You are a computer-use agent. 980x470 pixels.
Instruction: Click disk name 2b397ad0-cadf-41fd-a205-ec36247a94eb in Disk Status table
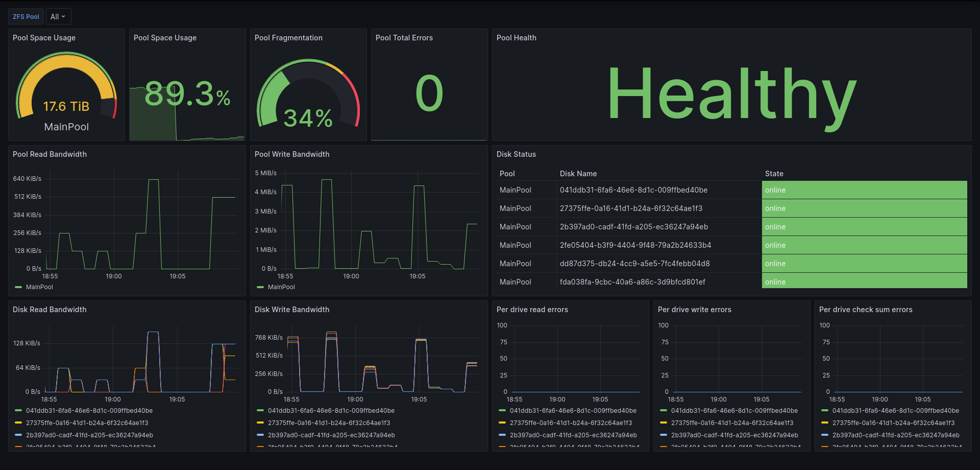pyautogui.click(x=634, y=227)
